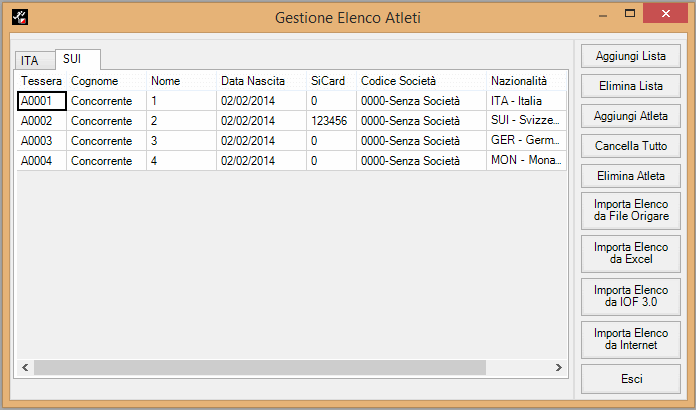Import list from Origare file
Viewport: 696px width, 410px height.
[631, 210]
